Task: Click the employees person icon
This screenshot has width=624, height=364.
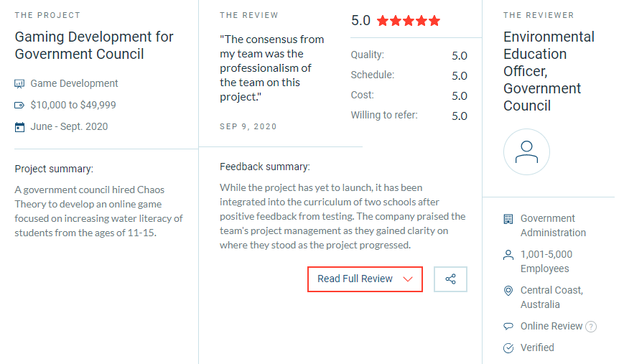Action: [x=508, y=255]
